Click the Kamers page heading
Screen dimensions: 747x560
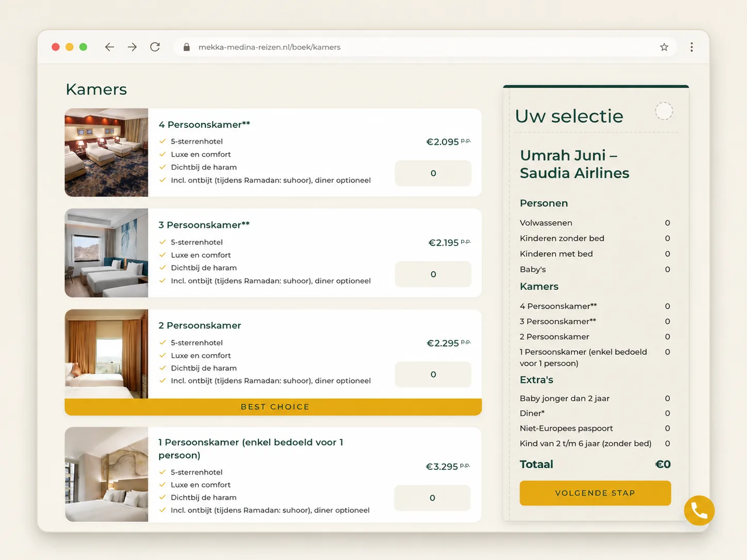coord(96,89)
